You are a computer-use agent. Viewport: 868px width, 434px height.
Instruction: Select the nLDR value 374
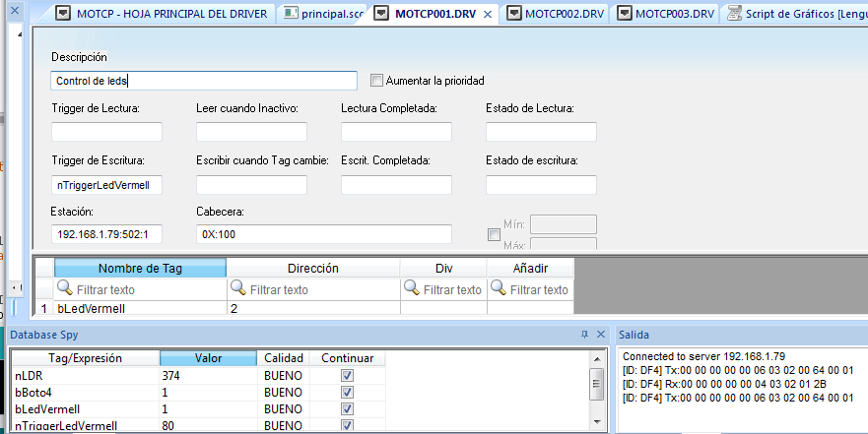click(208, 375)
